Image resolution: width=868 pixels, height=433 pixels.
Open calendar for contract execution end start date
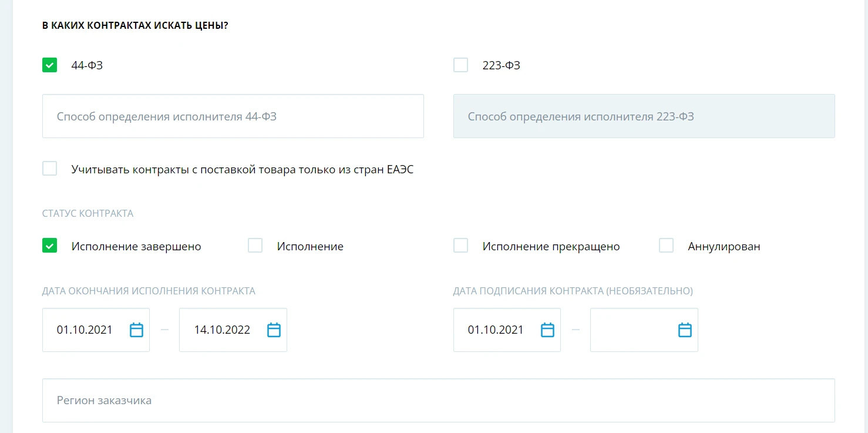(x=136, y=330)
